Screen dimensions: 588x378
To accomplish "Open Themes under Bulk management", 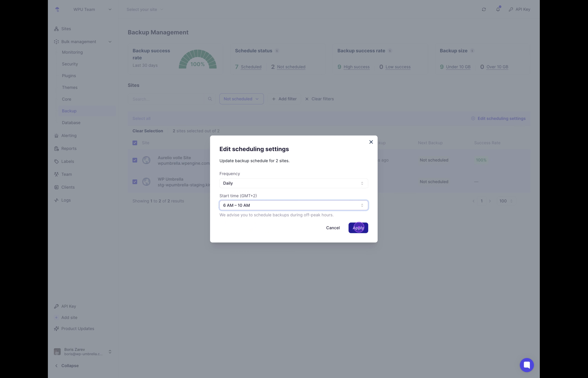I will pyautogui.click(x=70, y=88).
